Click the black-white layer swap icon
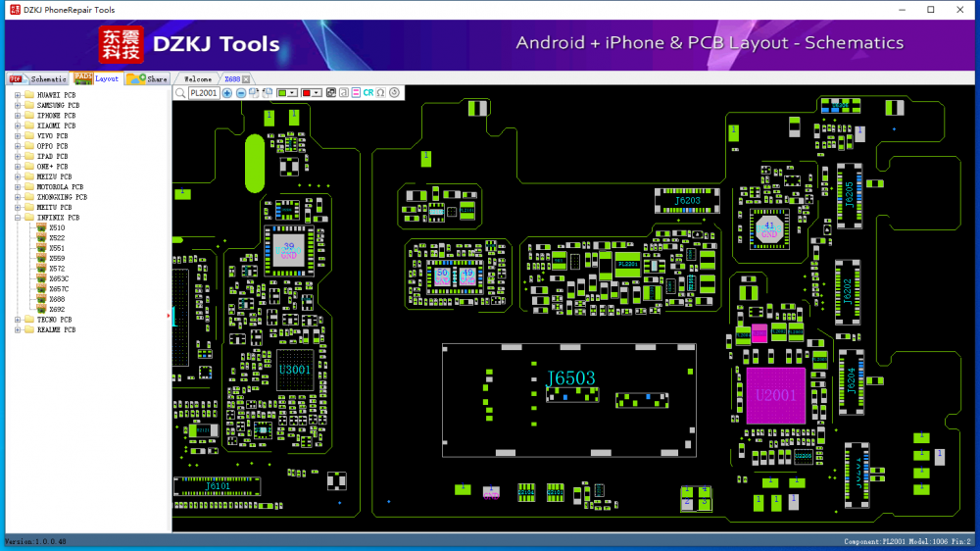980x551 pixels. point(331,93)
